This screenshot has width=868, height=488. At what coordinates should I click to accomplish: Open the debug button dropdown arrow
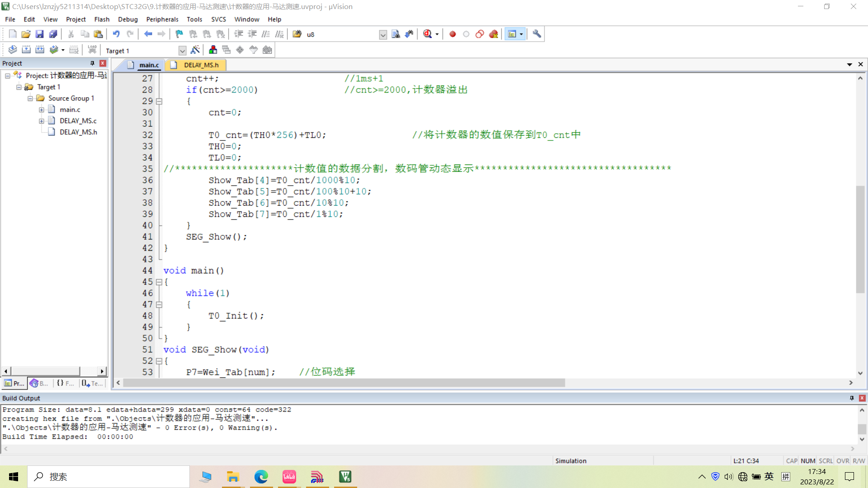tap(437, 34)
